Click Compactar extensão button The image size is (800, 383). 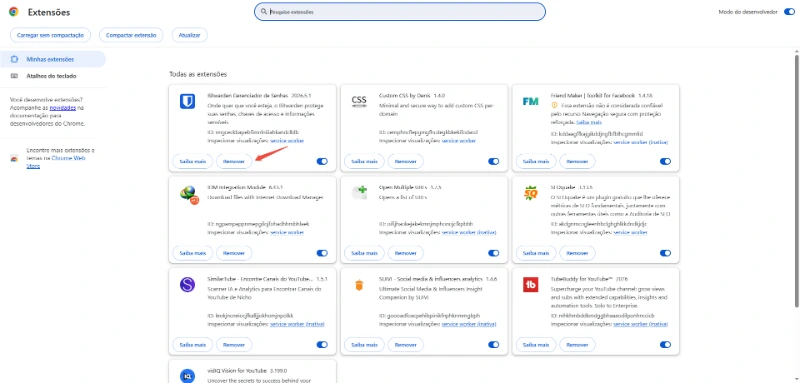click(x=131, y=35)
